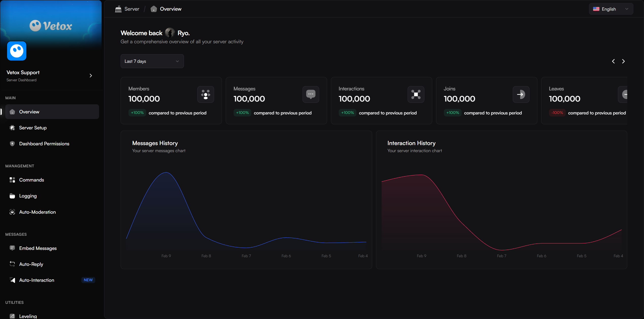The width and height of the screenshot is (644, 319).
Task: Click the left arrow above the stat cards
Action: pos(613,61)
